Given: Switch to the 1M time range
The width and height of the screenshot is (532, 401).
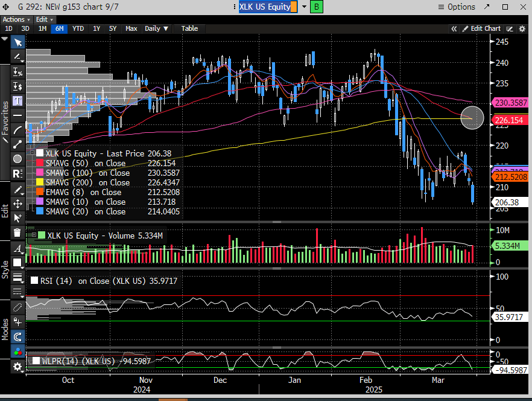Looking at the screenshot, I should pos(42,28).
